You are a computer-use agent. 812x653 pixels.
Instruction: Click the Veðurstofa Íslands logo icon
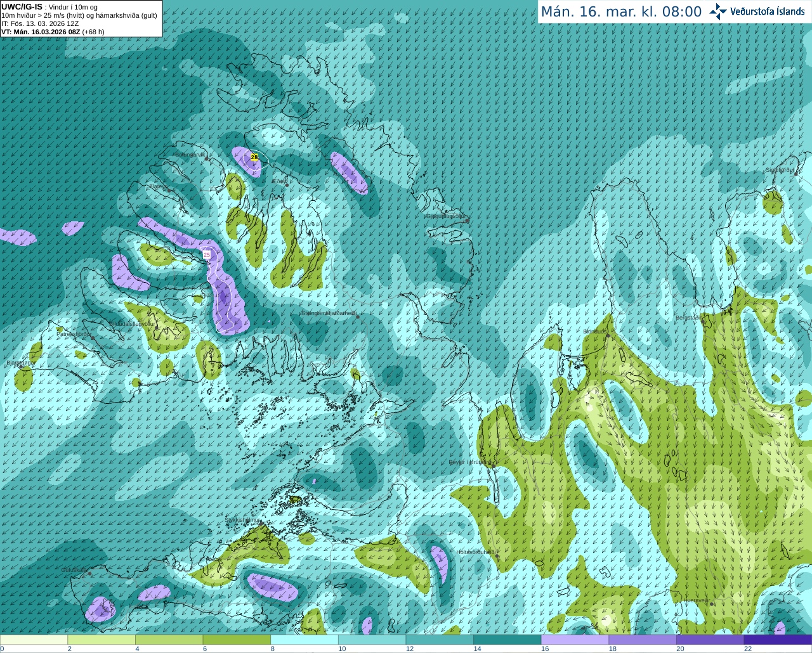718,11
